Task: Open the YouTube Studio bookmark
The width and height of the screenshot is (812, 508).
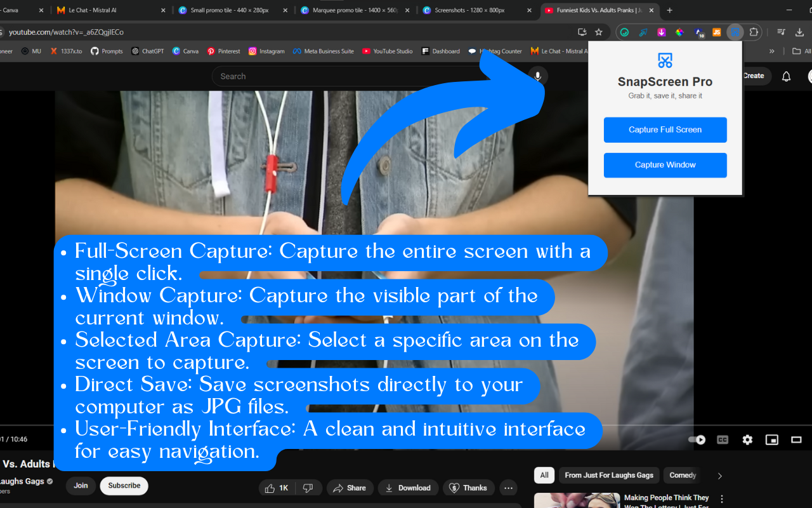Action: (387, 51)
